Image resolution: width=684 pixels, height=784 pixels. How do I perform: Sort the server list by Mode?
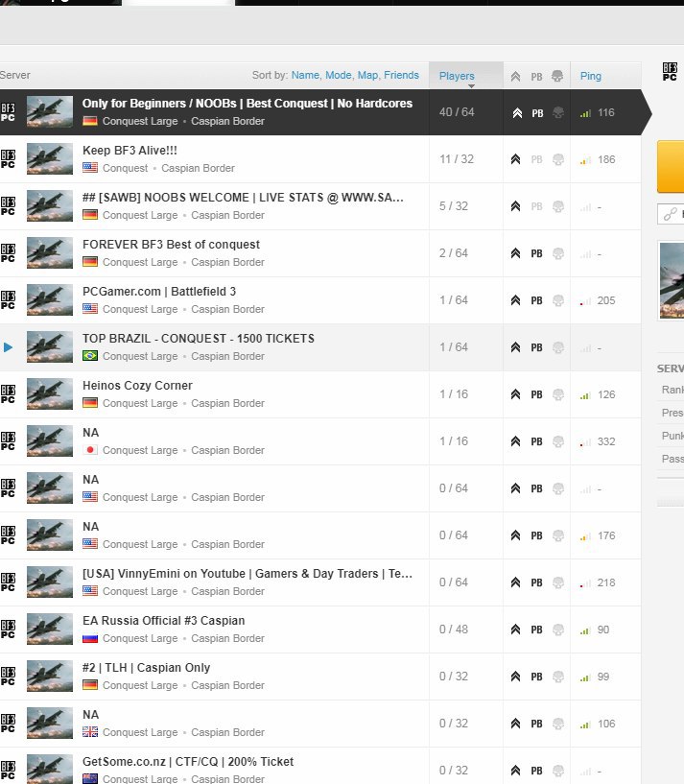point(339,75)
